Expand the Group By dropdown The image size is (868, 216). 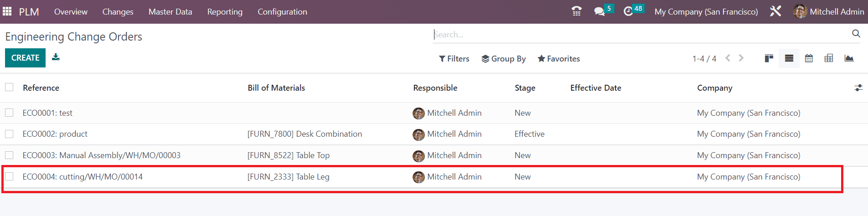coord(504,59)
